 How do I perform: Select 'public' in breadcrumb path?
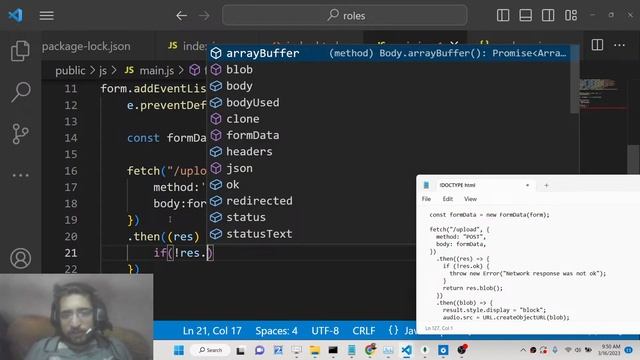tap(70, 71)
